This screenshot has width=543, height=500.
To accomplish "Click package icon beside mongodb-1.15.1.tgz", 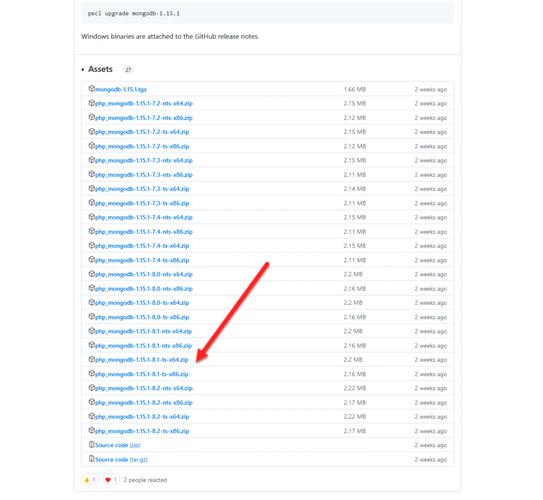I will (x=91, y=89).
